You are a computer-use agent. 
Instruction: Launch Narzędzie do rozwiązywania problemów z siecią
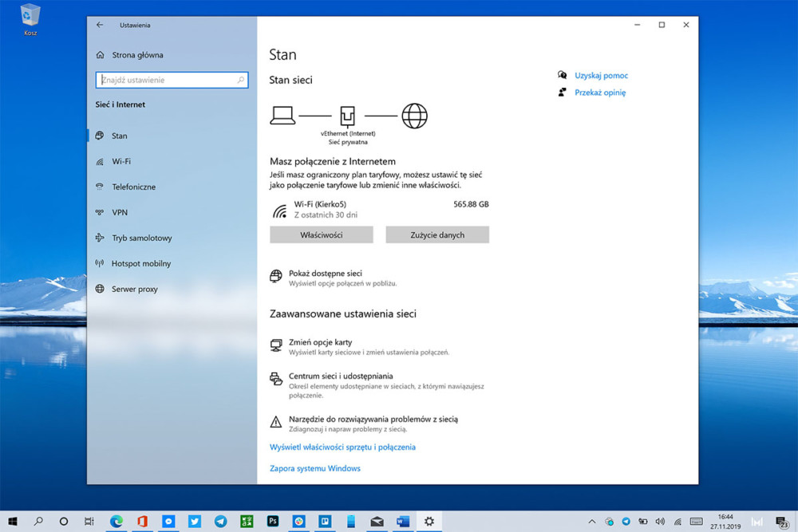coord(364,424)
